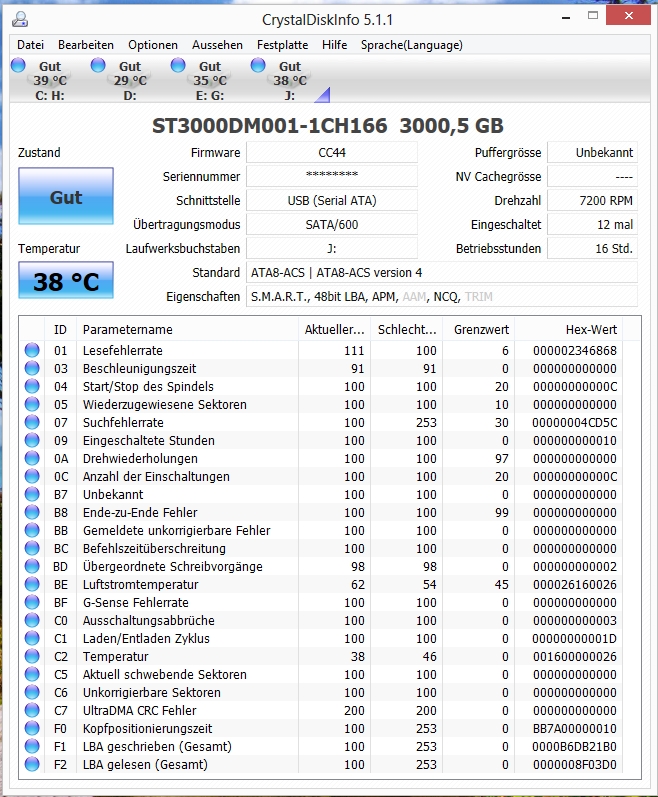Click status orb for Eingeschaltete Stunden
This screenshot has height=797, width=658.
tap(32, 440)
